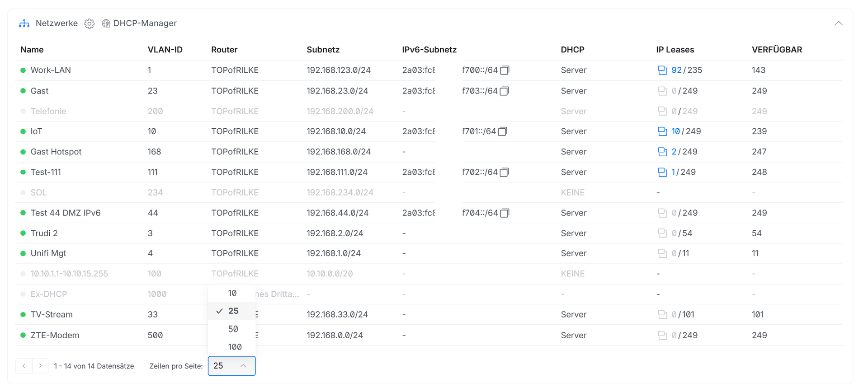Copy Gast IPv6 subnet f703::/64
The height and width of the screenshot is (392, 868).
point(505,91)
